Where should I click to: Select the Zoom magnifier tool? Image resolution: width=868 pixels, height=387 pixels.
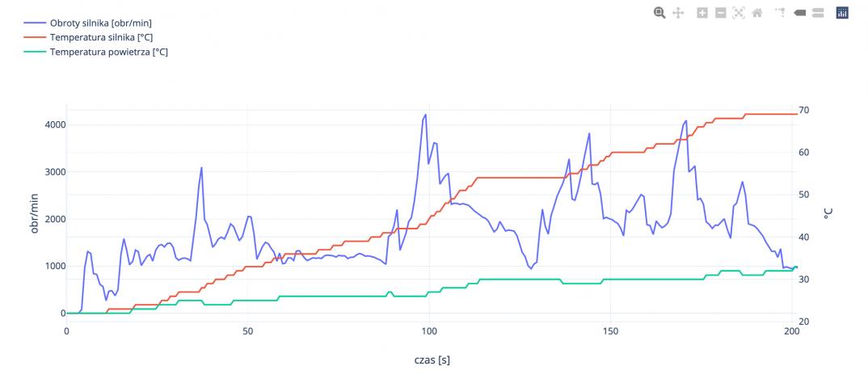pos(659,13)
